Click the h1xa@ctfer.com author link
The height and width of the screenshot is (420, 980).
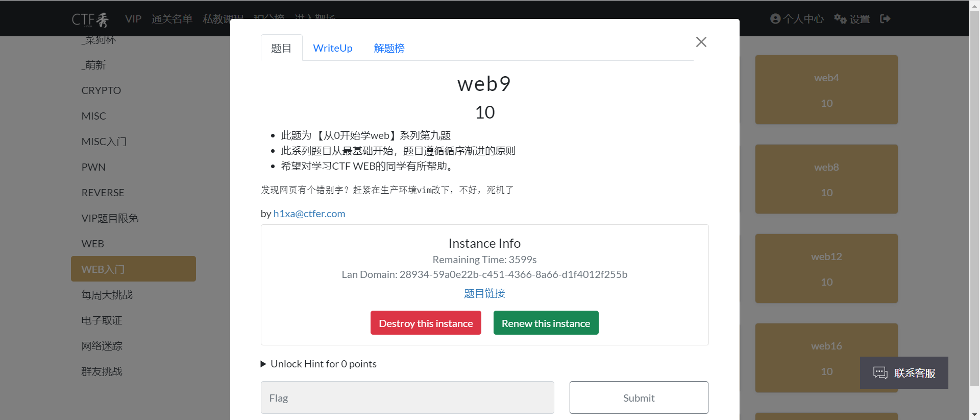[309, 214]
